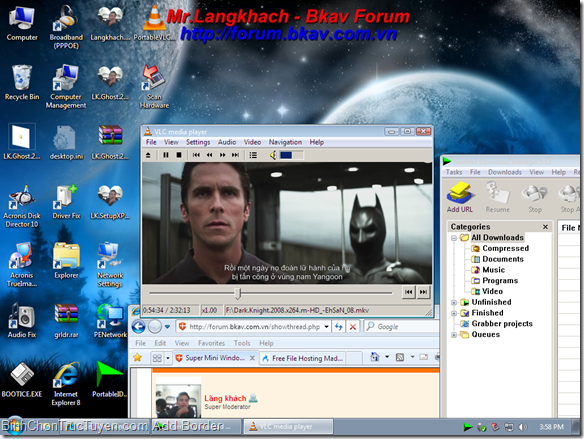Click the browser back arrow button
Viewport: 584px width, 439px height.
pyautogui.click(x=139, y=327)
